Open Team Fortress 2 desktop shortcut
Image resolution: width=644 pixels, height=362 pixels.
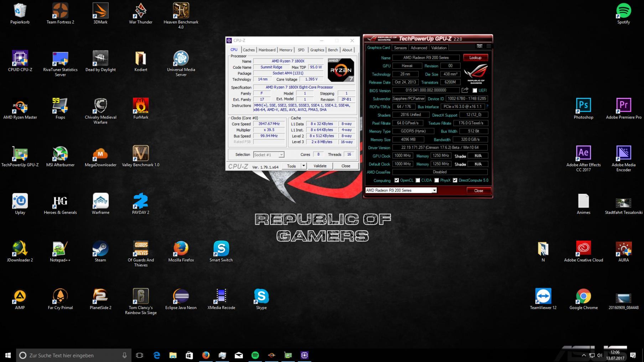[60, 14]
